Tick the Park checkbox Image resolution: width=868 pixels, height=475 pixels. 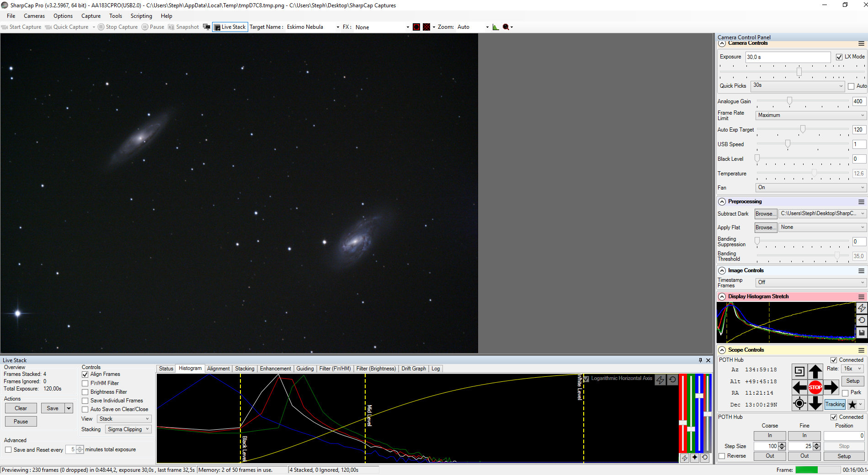(845, 393)
